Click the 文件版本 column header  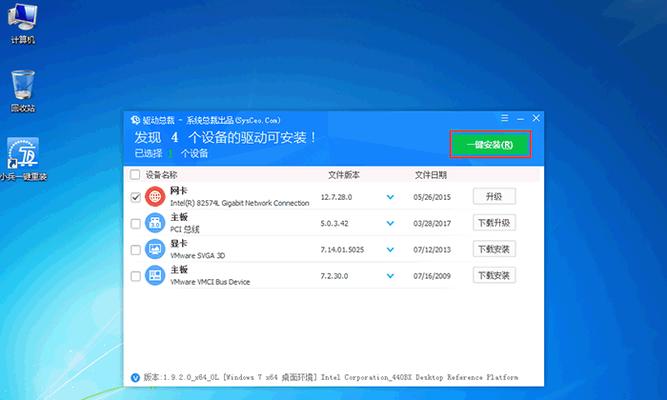(344, 175)
